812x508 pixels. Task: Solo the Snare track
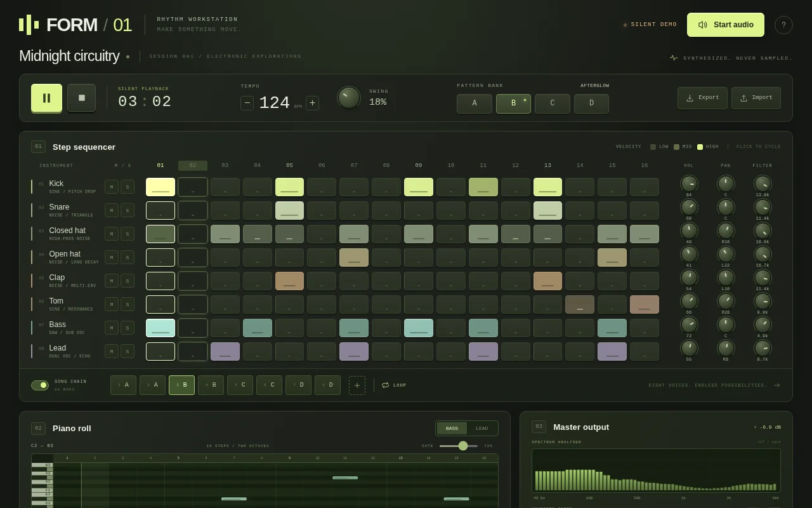(128, 210)
